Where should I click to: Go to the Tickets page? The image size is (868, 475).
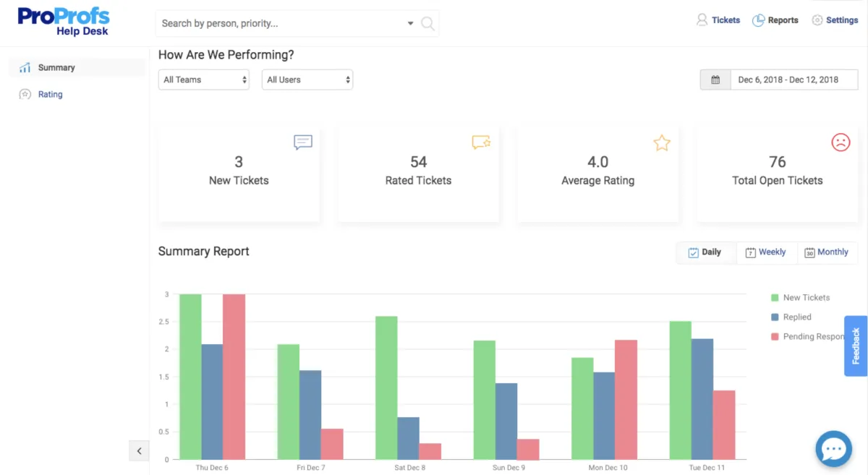(718, 20)
